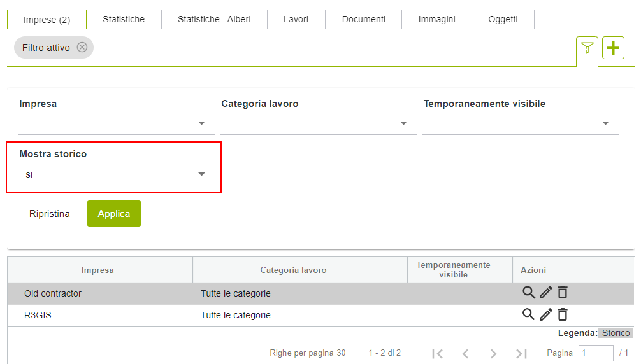Remove the 'Filtro attivo' chip
Screen dimensions: 641x364
[82, 47]
